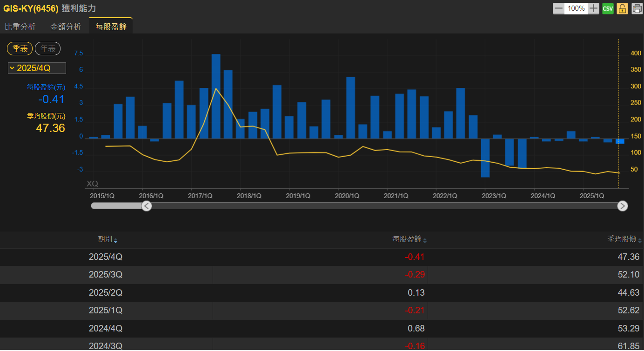Image resolution: width=644 pixels, height=351 pixels.
Task: Select the 每股盈餘 tab
Action: (x=111, y=27)
